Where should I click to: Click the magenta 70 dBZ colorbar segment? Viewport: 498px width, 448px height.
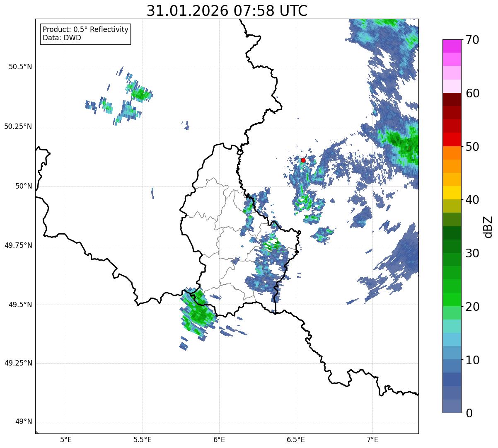[x=452, y=46]
